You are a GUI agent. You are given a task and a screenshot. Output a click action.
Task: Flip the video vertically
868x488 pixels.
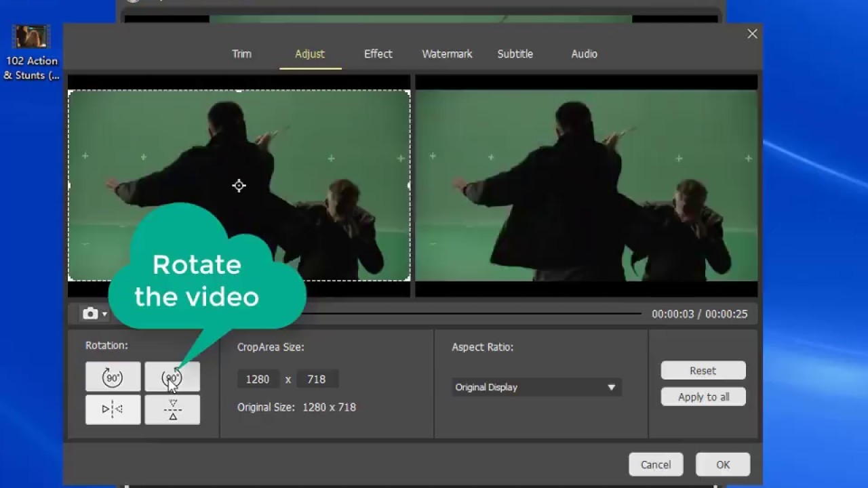[x=172, y=409]
